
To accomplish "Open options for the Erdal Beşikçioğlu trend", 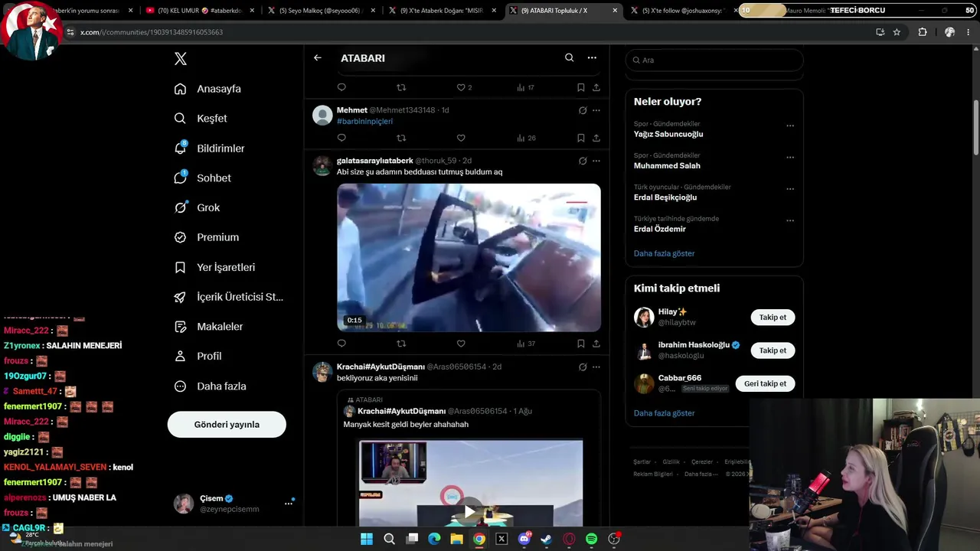I will pyautogui.click(x=790, y=189).
